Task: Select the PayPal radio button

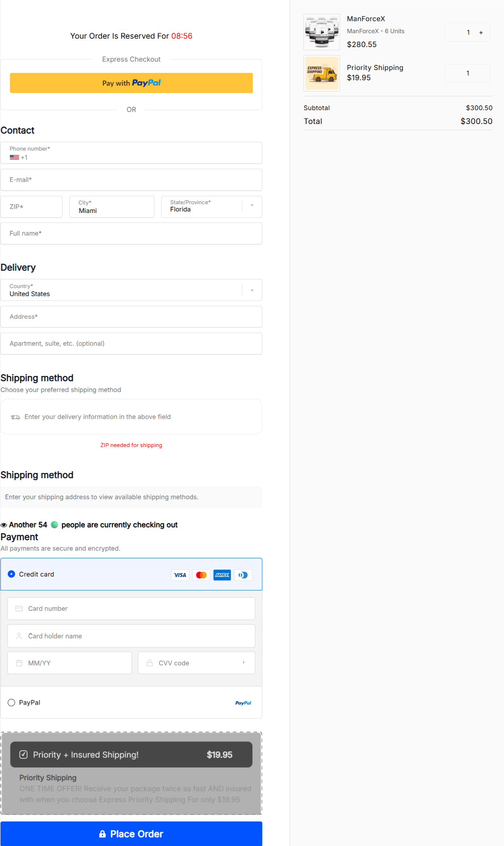Action: click(11, 703)
